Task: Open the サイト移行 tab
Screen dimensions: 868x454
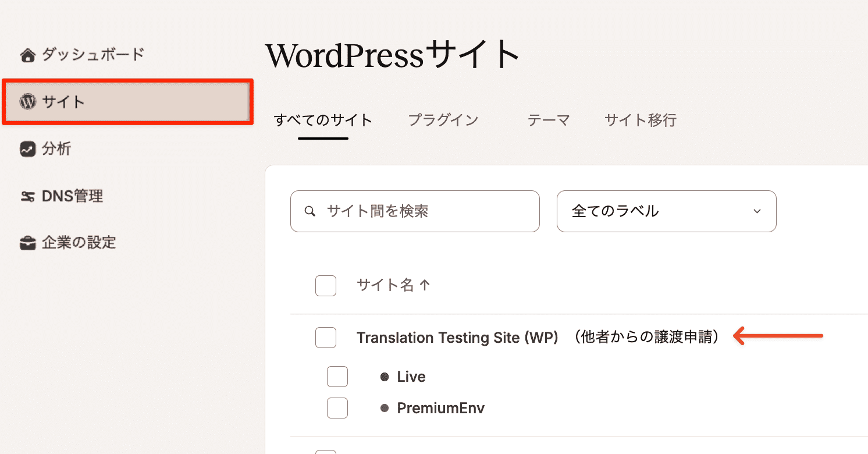Action: pos(640,120)
